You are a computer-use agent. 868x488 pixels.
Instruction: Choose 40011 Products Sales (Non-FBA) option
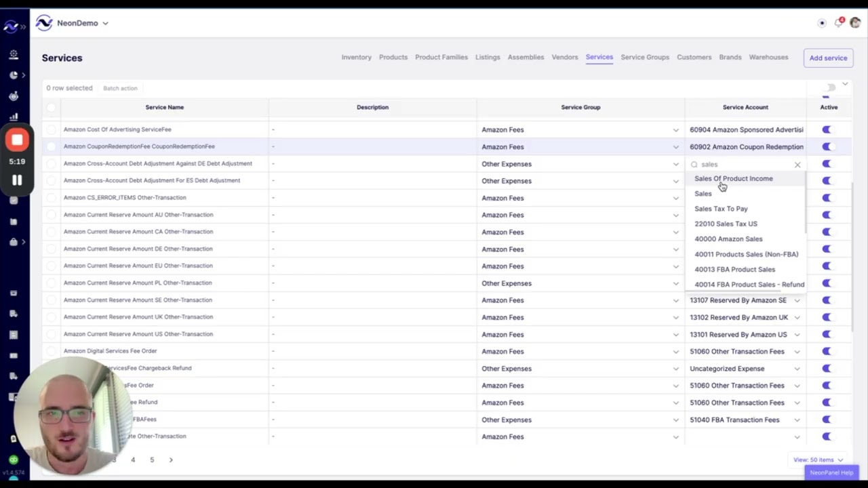pos(746,254)
